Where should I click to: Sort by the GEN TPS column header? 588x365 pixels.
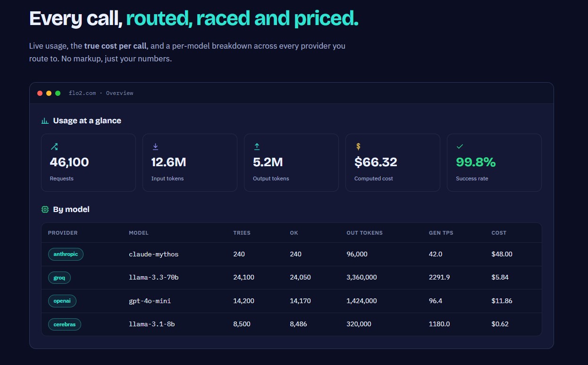[440, 233]
